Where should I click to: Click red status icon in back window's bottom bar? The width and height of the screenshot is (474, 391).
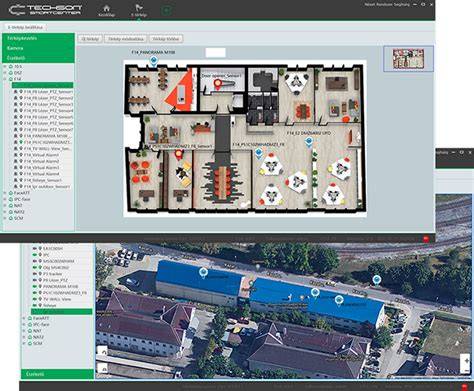click(464, 387)
